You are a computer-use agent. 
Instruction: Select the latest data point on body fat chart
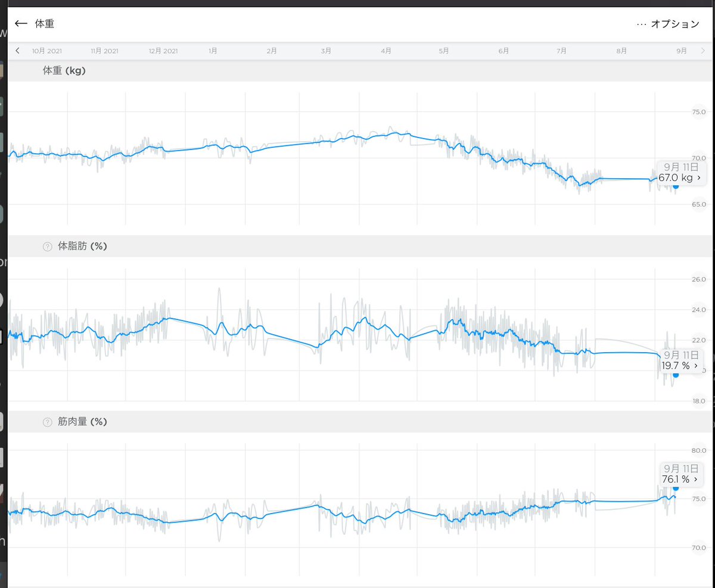[x=676, y=374]
